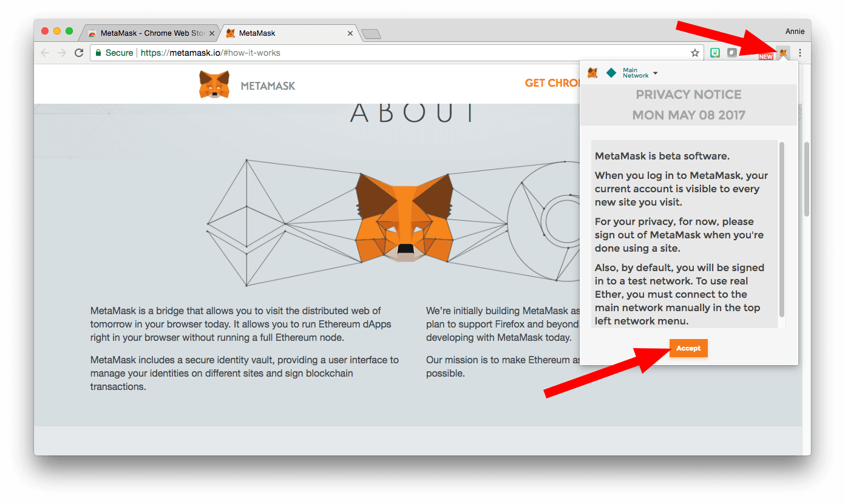Go forward to the next page
The image size is (845, 504).
pos(62,53)
